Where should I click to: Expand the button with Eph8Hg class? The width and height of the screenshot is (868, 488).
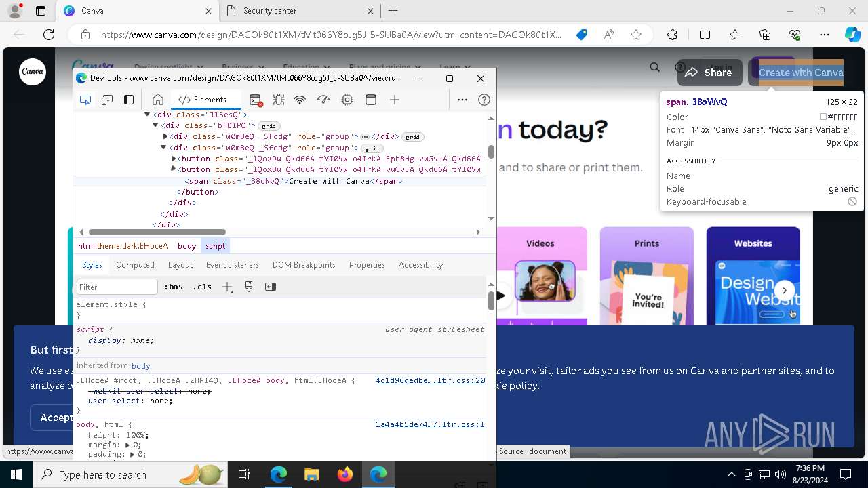click(174, 158)
